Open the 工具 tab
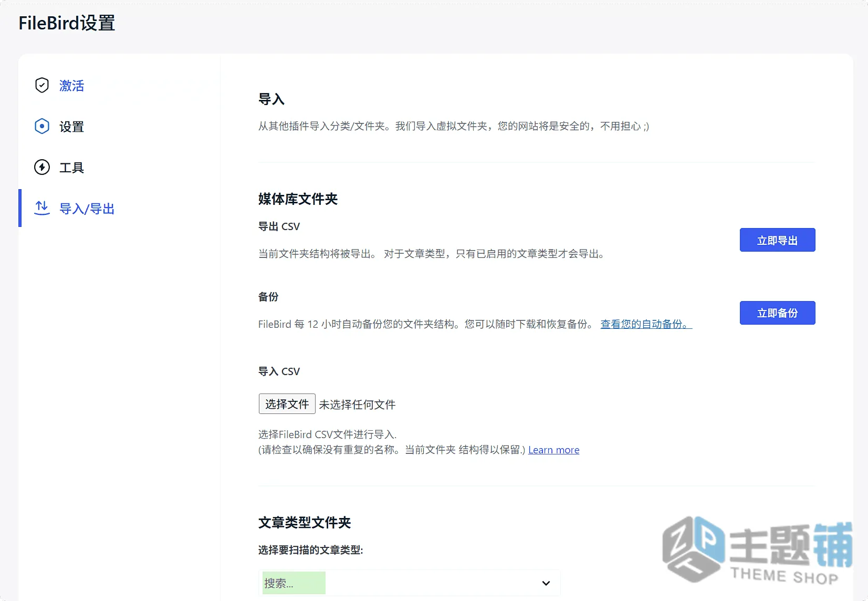868x601 pixels. coord(71,167)
